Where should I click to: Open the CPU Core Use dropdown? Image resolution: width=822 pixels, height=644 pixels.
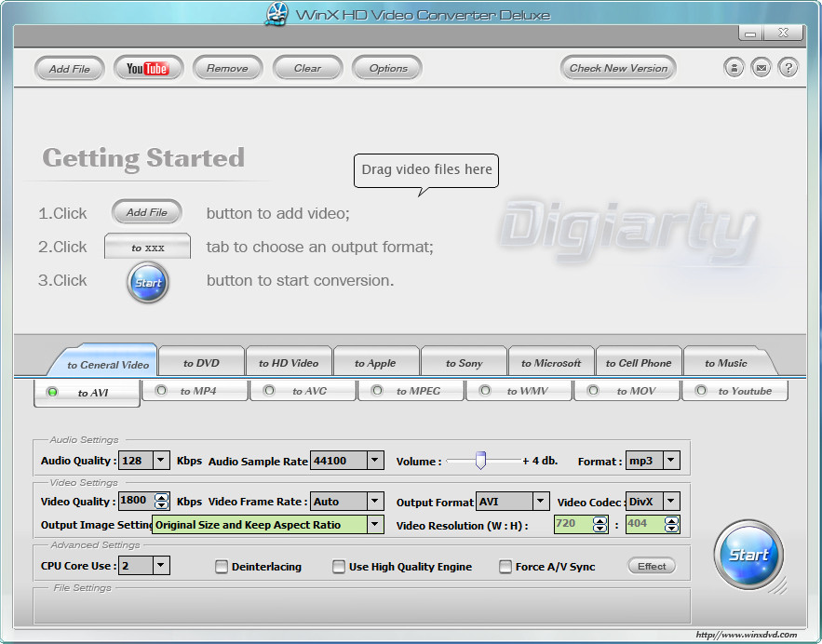tap(161, 565)
